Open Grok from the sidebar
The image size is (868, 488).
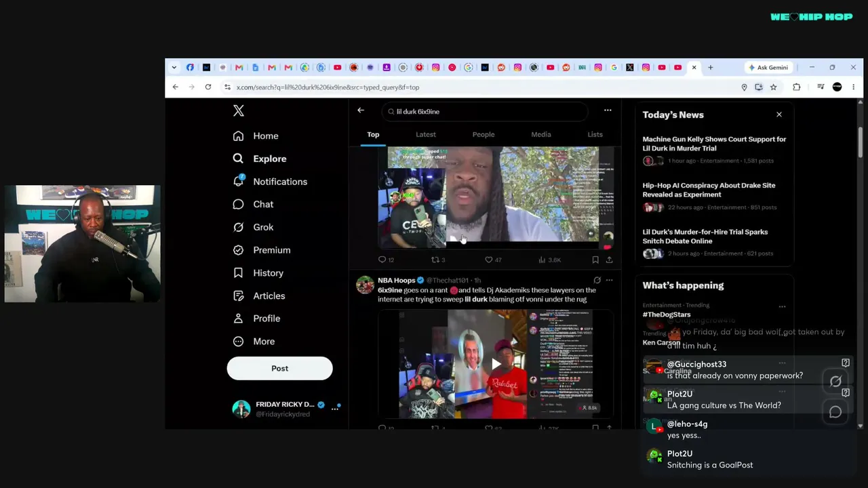(253, 227)
